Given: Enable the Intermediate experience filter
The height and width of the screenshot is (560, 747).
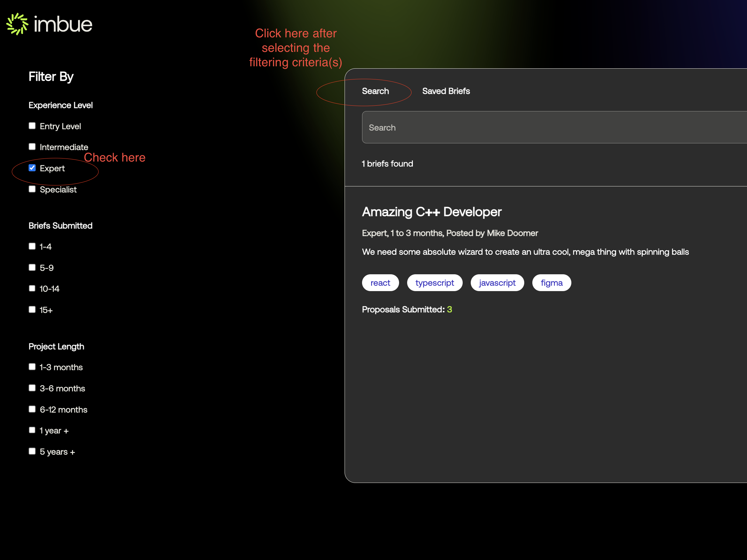Looking at the screenshot, I should point(32,147).
